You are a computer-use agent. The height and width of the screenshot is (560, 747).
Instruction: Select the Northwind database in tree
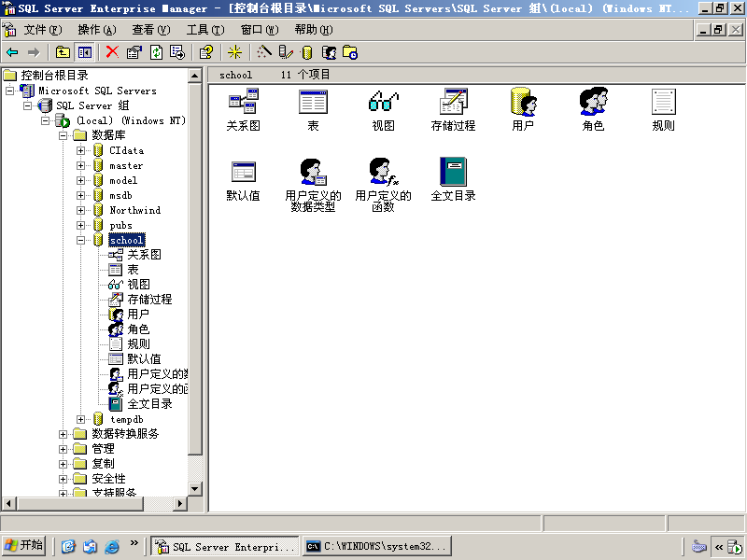(x=135, y=211)
